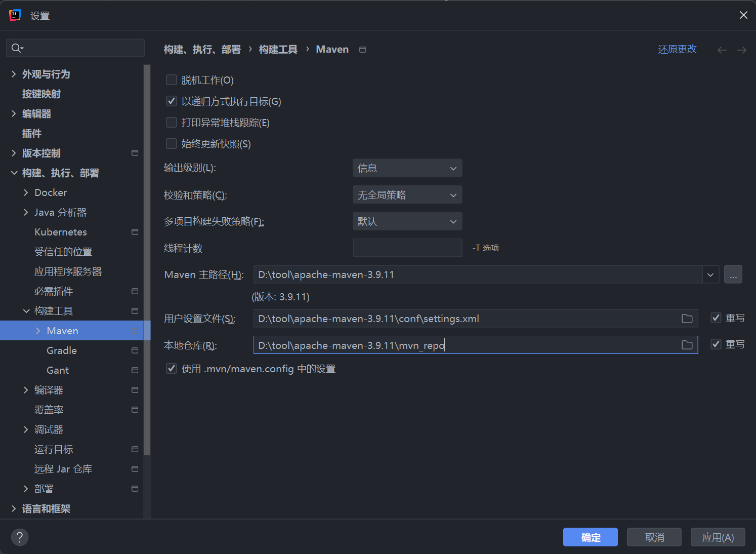Viewport: 756px width, 554px height.
Task: Collapse the 构建工具 tree node
Action: point(26,311)
